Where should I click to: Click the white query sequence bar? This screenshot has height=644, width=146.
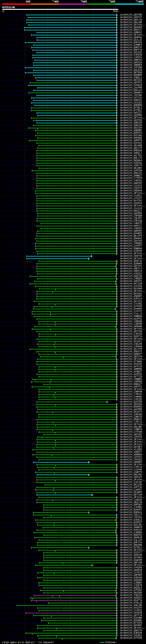pos(60,9)
